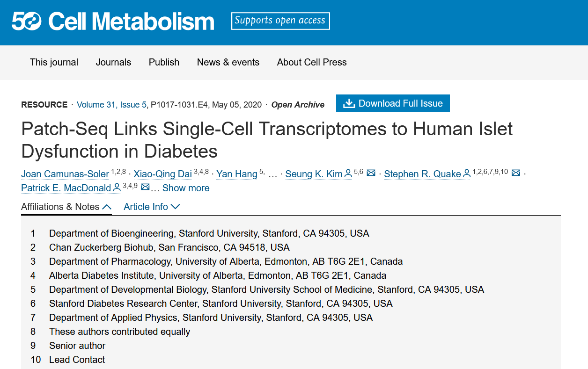This screenshot has width=588, height=369.
Task: Click the Supports open access badge
Action: (x=280, y=21)
